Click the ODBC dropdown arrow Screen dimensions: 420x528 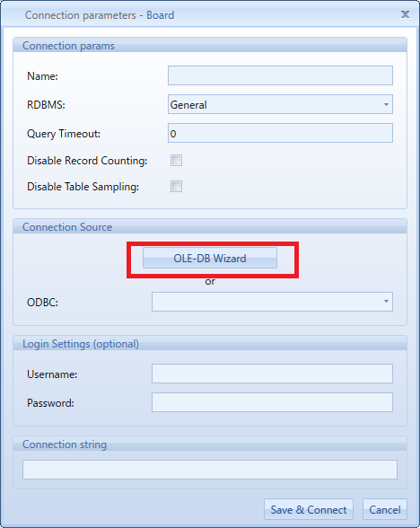click(x=386, y=302)
